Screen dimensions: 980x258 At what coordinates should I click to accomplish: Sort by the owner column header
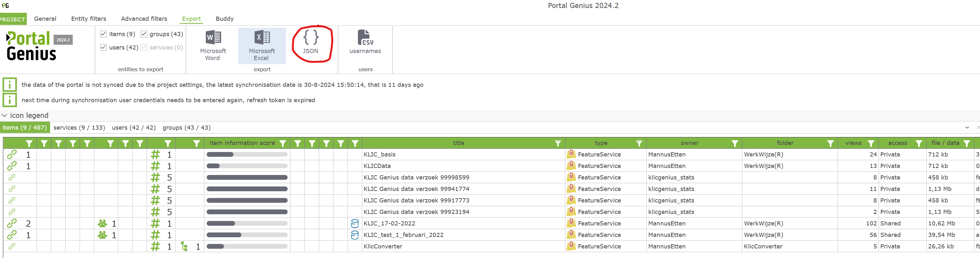[x=690, y=143]
